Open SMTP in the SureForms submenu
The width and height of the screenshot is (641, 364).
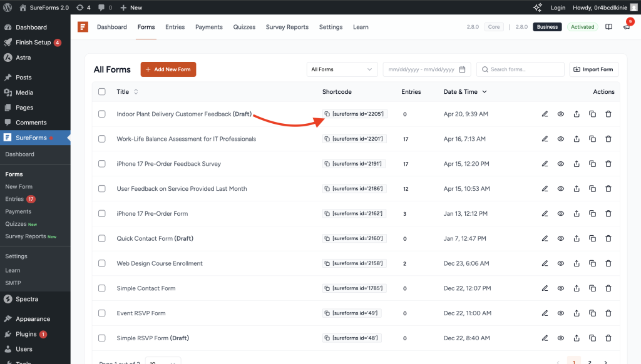pos(13,283)
